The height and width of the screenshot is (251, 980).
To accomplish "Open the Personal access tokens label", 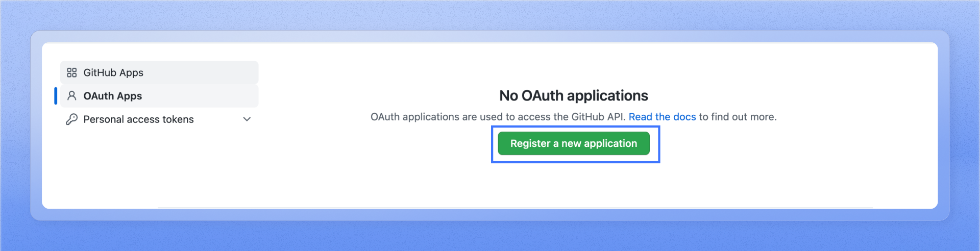I will click(x=138, y=119).
